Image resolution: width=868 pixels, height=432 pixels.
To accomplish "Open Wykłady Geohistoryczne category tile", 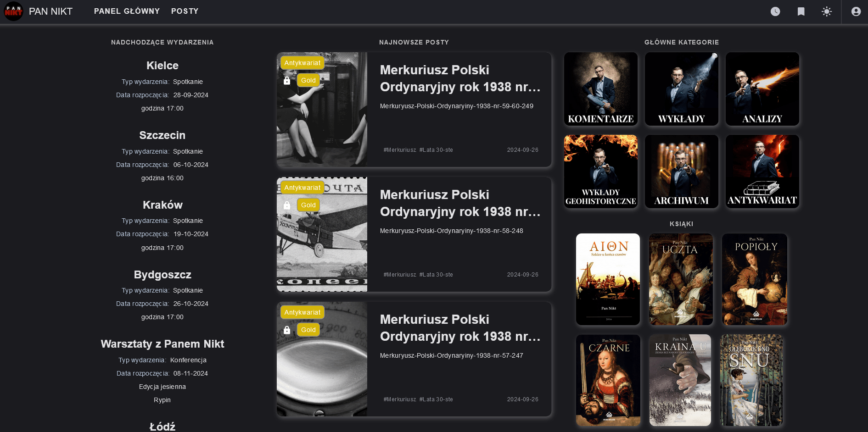I will tap(600, 172).
